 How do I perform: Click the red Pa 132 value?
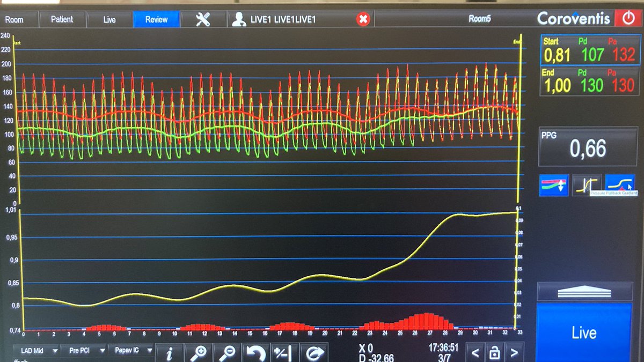(x=623, y=54)
